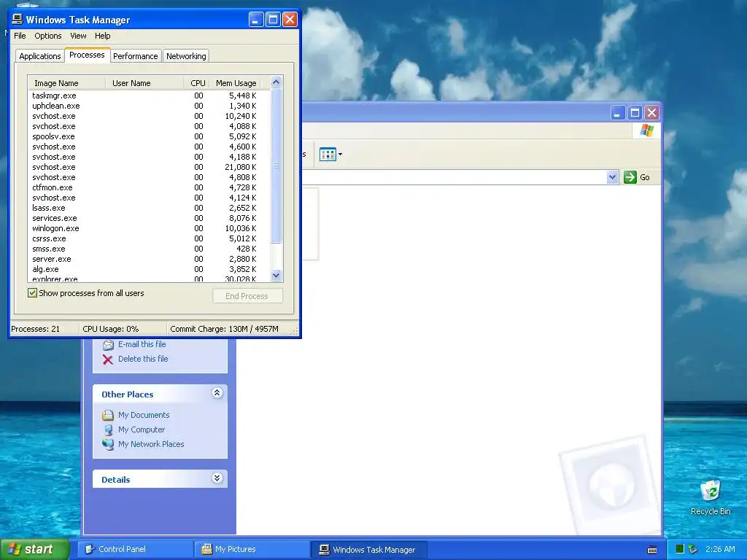Open the View menu in Task Manager

pos(78,36)
